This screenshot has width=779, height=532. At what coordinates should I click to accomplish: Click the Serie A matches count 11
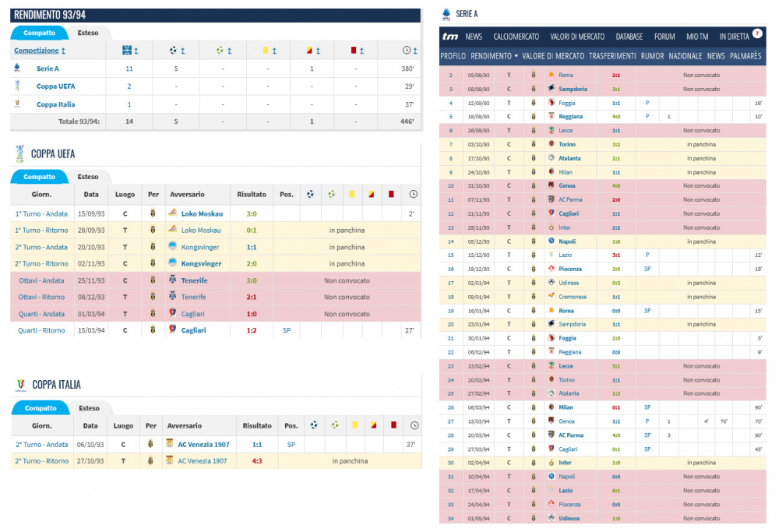[129, 69]
